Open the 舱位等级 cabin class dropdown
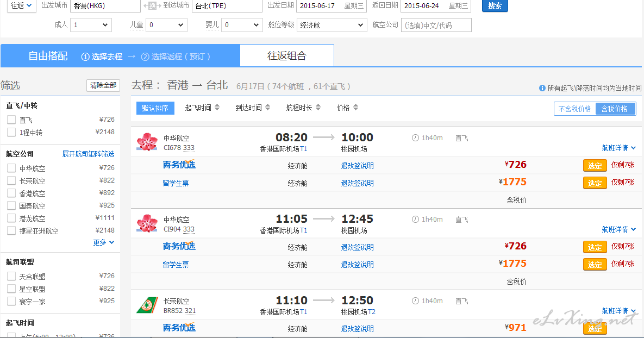Viewport: 644px width, 338px height. tap(332, 25)
